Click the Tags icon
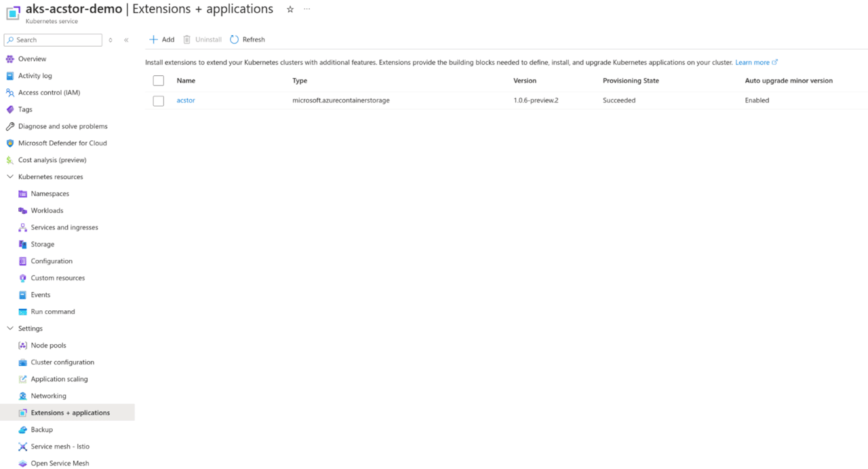Screen dimensions: 868x469 [9, 109]
